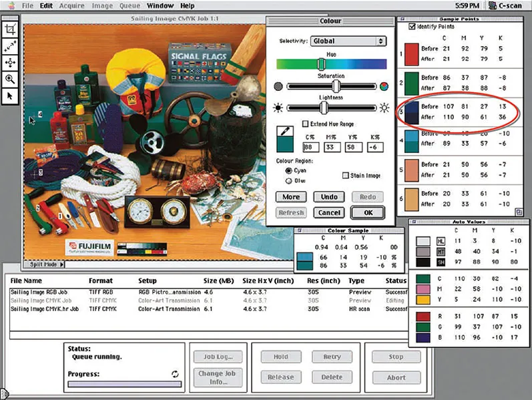Open the Window menu
532x400 pixels.
coord(160,5)
